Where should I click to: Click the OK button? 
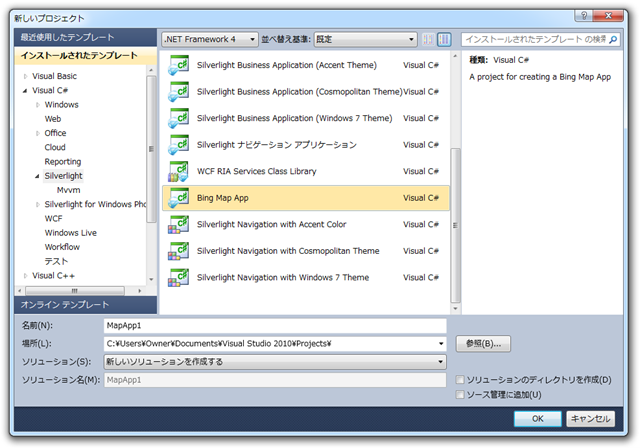pos(538,419)
